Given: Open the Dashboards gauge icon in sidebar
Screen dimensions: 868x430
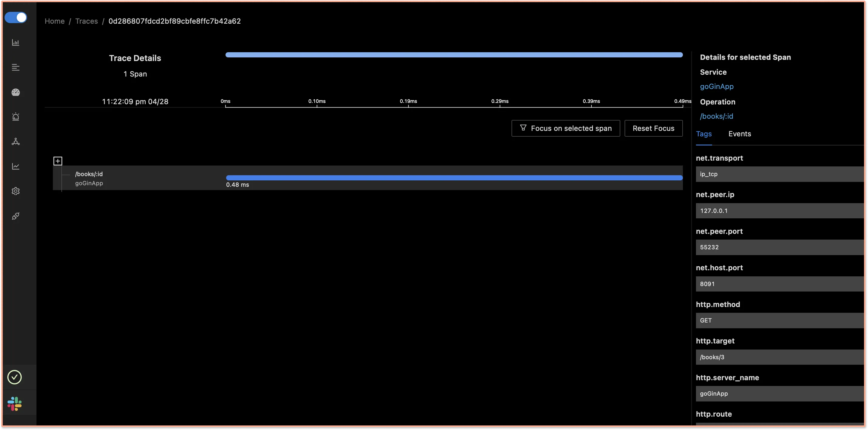Looking at the screenshot, I should pos(15,92).
